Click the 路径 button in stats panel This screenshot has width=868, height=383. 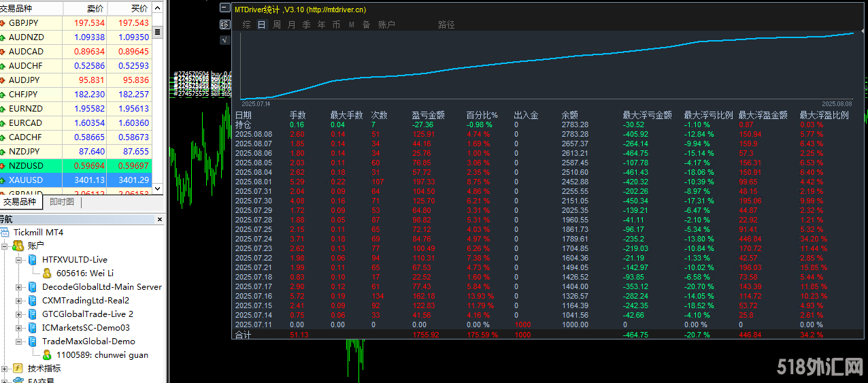tap(446, 24)
